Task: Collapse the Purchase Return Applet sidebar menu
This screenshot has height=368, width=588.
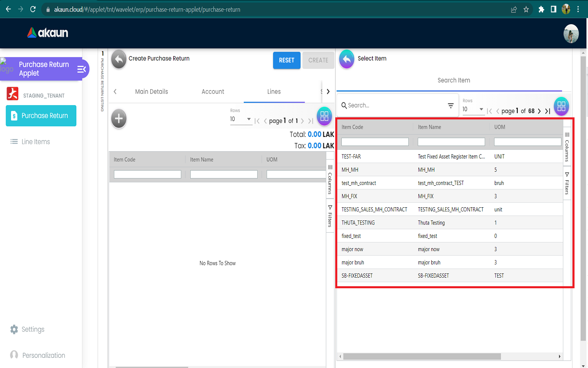Action: (82, 69)
